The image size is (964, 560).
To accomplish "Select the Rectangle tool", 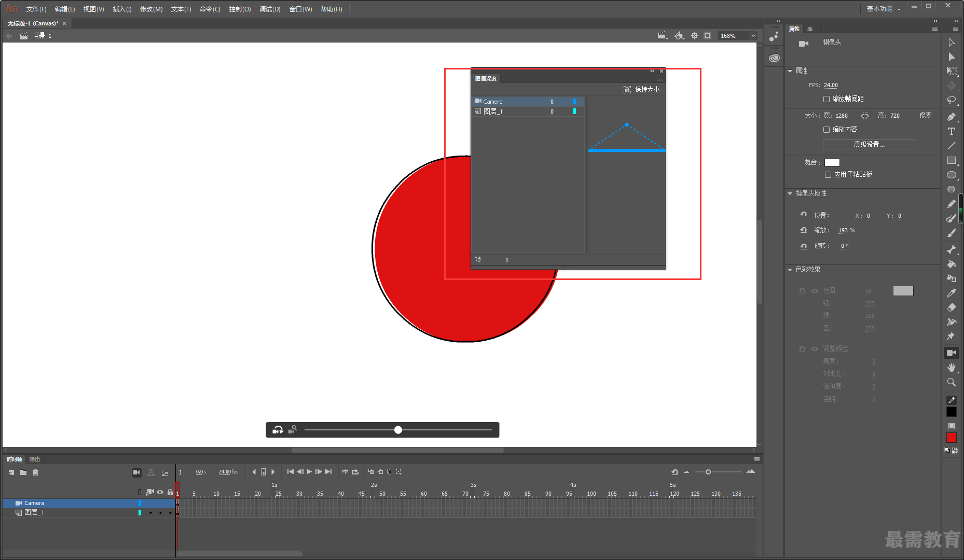I will coord(951,160).
